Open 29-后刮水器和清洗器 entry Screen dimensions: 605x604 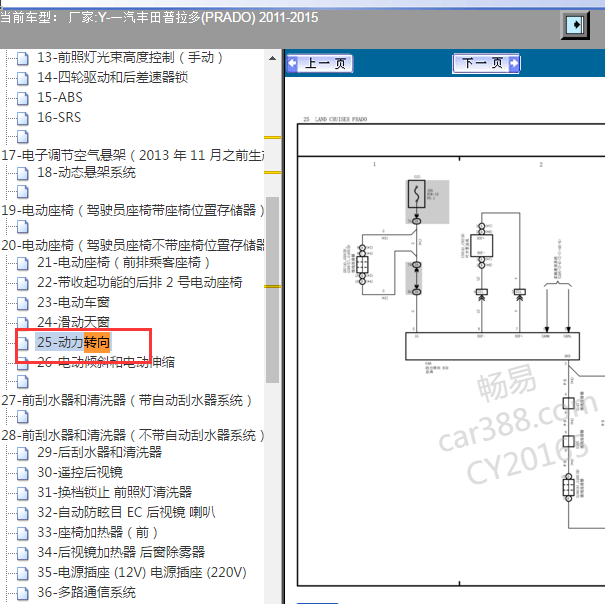click(100, 452)
